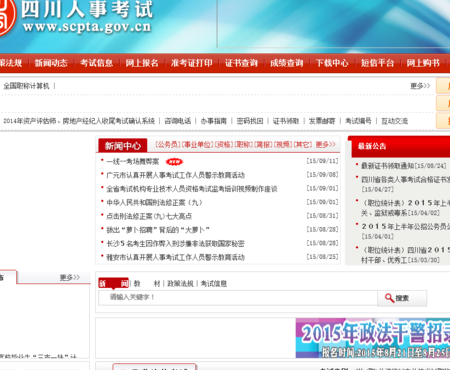Open the 雅安市 警示教育活动 news item
The width and height of the screenshot is (450, 370).
coord(175,257)
